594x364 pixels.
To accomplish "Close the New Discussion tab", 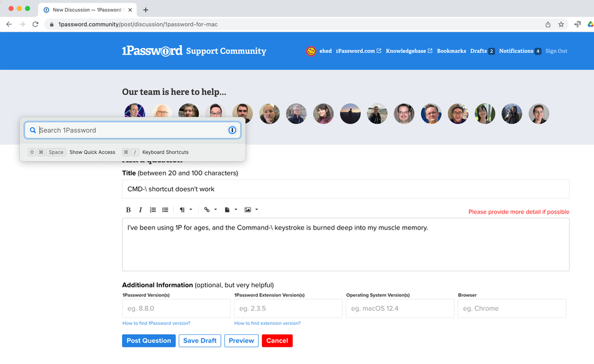I will (130, 10).
